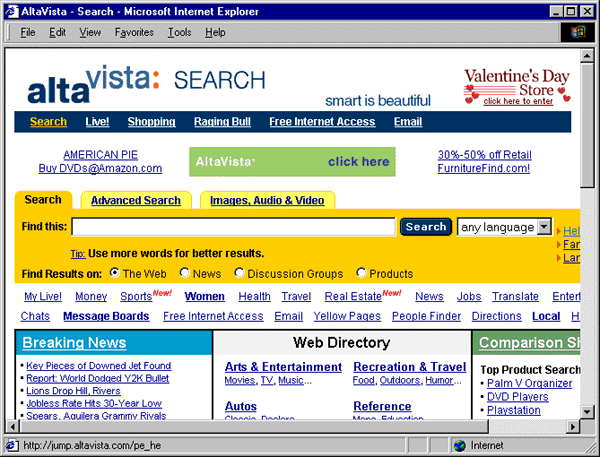Switch to the Advanced Search tab
This screenshot has height=457, width=600.
(135, 200)
